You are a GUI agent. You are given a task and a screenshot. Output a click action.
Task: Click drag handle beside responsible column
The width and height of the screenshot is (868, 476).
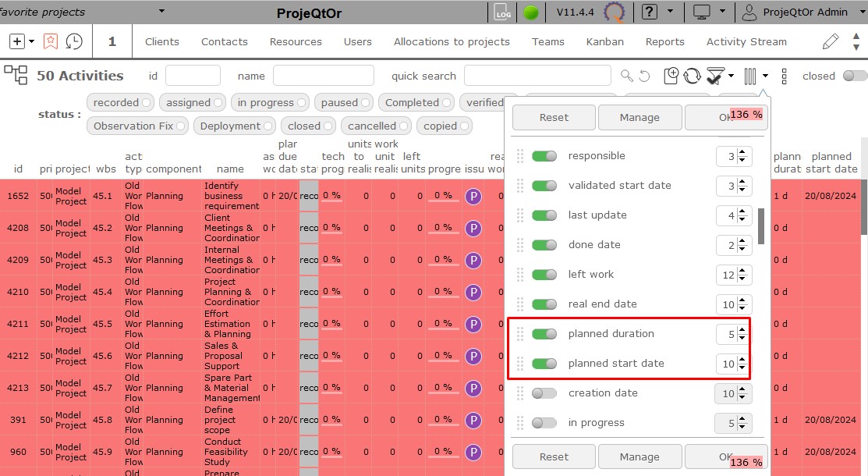click(520, 156)
